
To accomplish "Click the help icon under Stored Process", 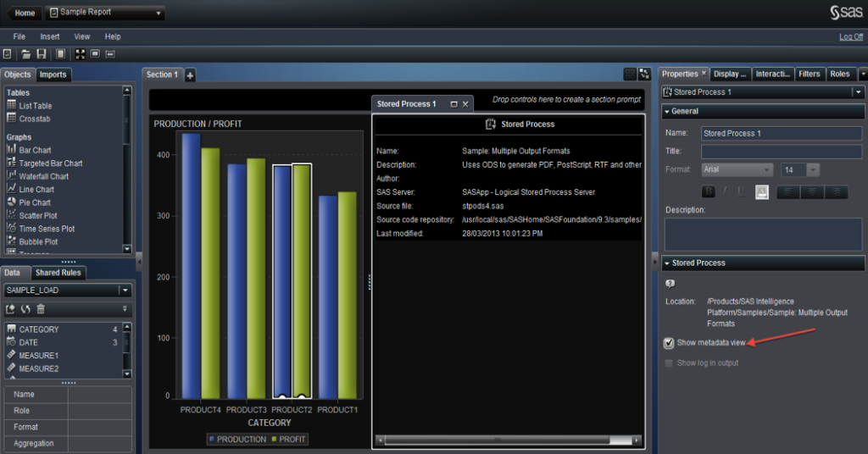I will coord(670,284).
